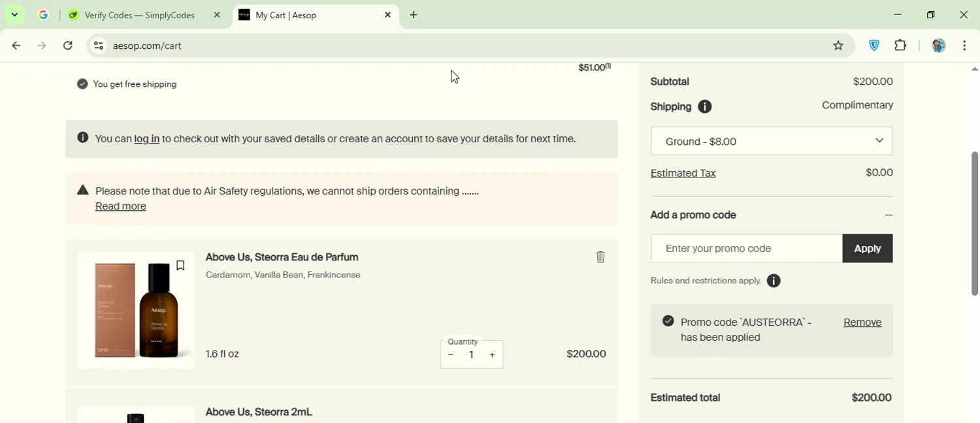The height and width of the screenshot is (423, 980).
Task: Click the Bitwarden shield extension icon
Action: click(x=874, y=46)
